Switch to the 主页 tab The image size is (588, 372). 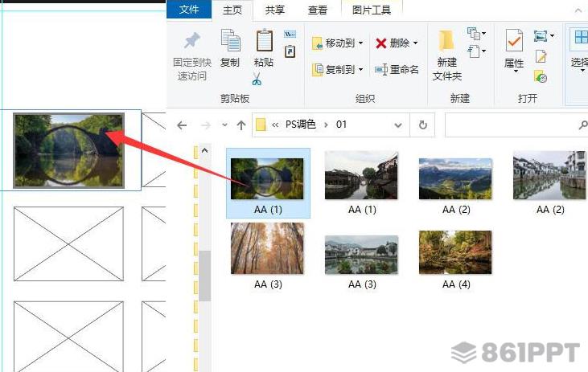(232, 10)
